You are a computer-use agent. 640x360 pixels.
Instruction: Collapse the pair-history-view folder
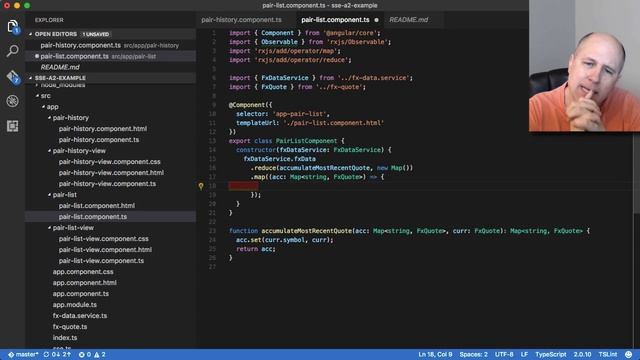click(x=49, y=151)
